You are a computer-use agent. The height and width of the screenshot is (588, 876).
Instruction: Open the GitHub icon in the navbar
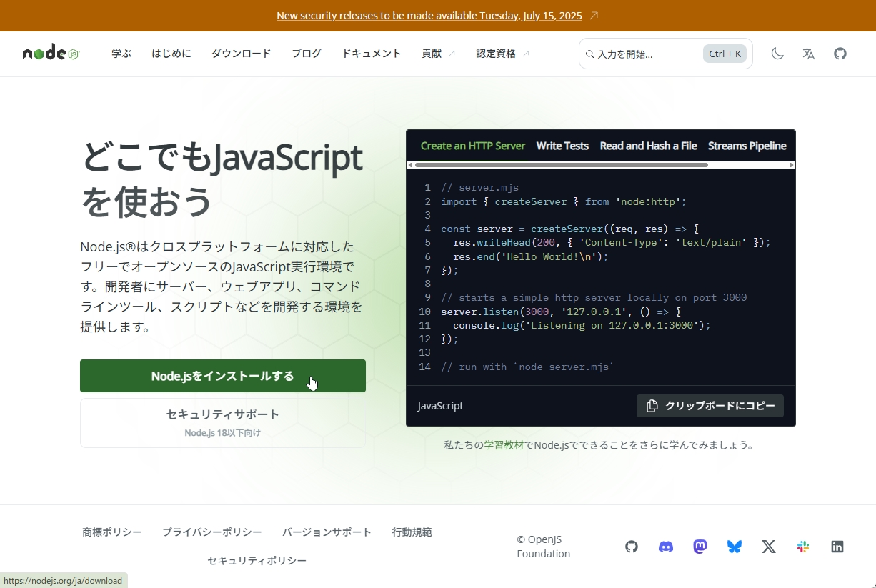click(x=840, y=54)
